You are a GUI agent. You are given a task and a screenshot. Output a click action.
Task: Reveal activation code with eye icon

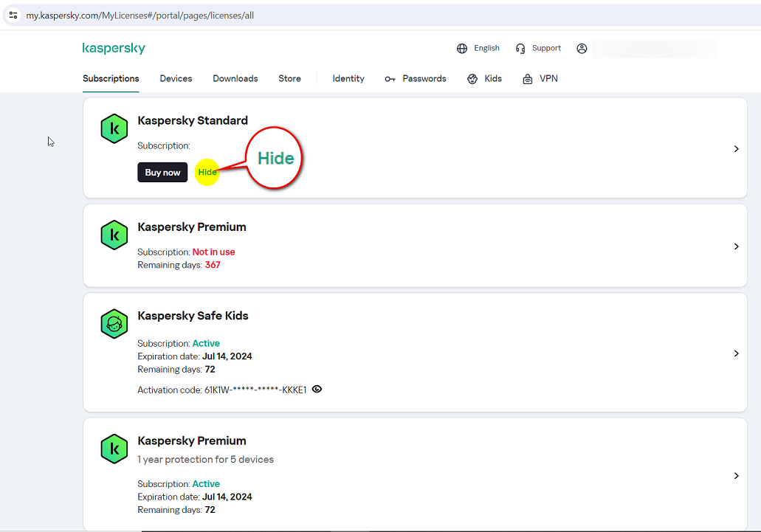317,389
